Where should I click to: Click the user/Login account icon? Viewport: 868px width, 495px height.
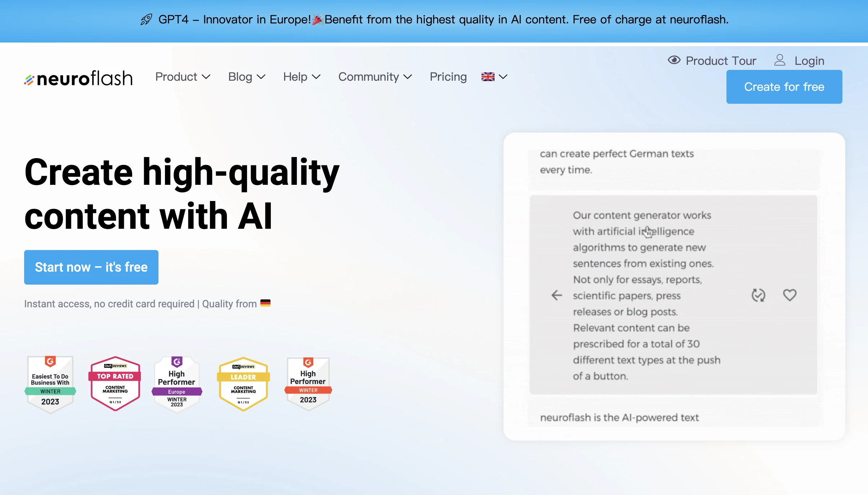pos(779,60)
